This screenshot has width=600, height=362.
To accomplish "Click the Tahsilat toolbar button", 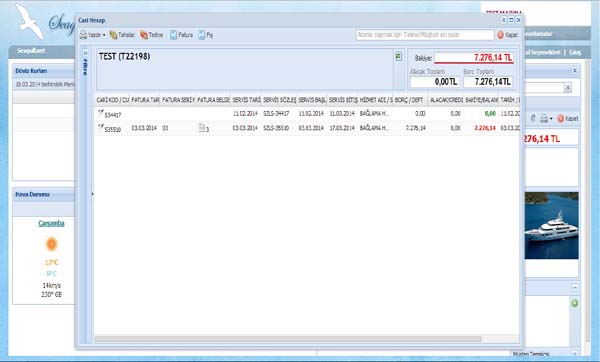I will [122, 35].
